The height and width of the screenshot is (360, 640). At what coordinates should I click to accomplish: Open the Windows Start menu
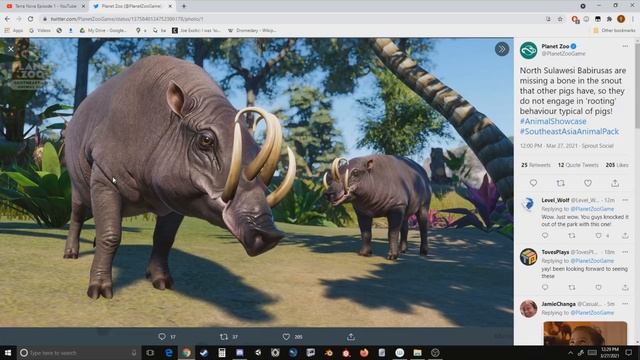8,353
